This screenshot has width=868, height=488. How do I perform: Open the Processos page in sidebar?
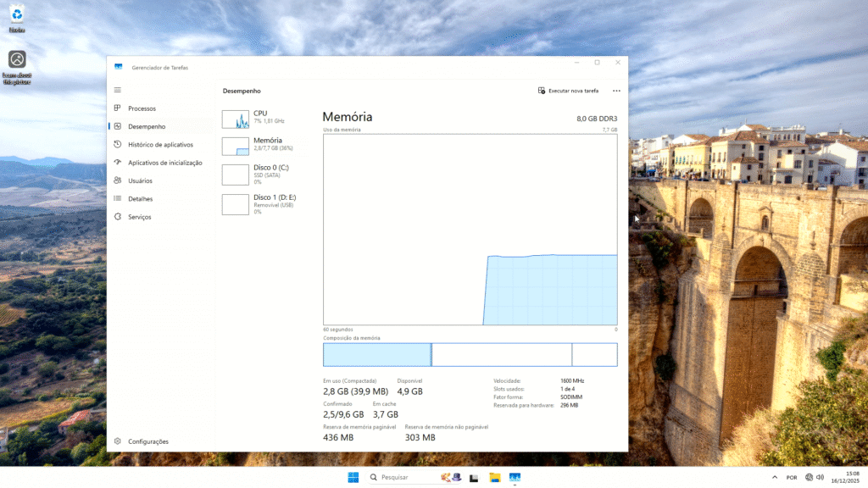click(142, 108)
